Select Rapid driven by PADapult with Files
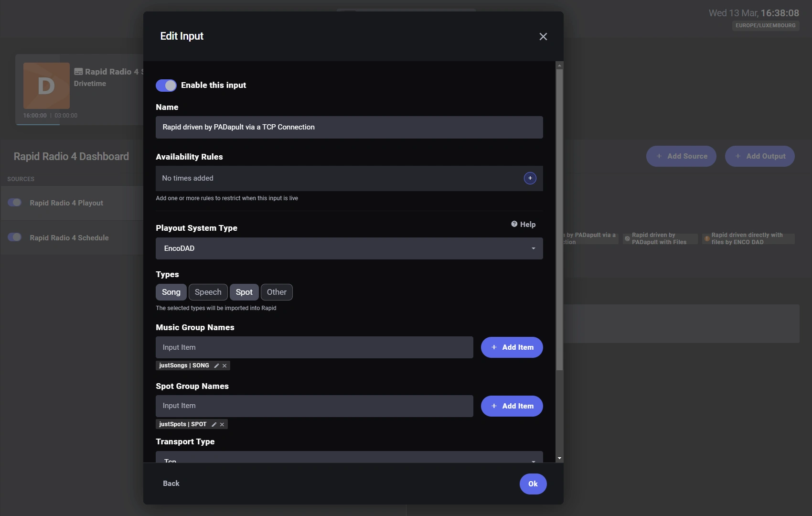This screenshot has height=516, width=812. point(660,238)
